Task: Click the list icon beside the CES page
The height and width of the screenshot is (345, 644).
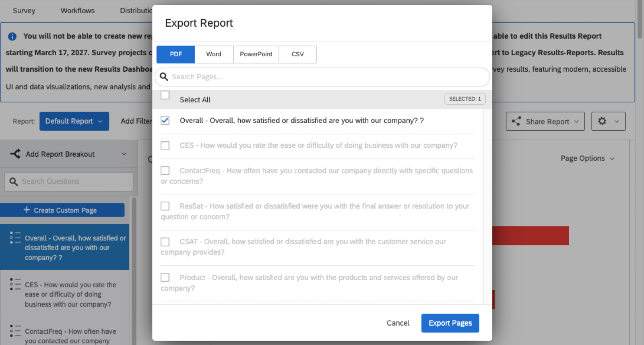Action: pos(15,284)
